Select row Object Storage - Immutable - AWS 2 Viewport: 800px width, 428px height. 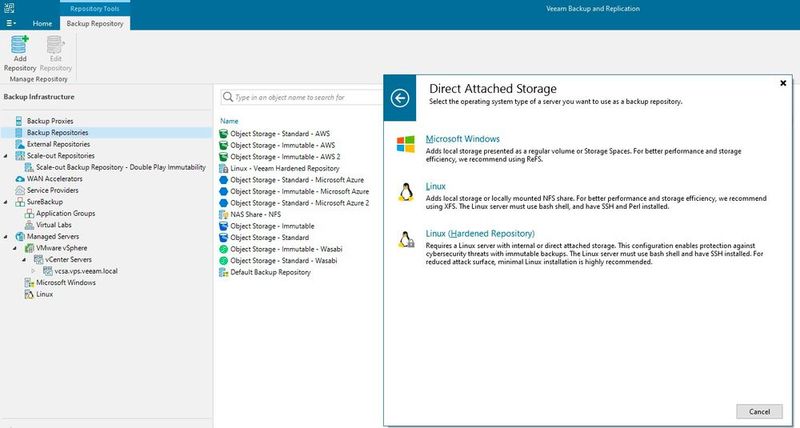(x=285, y=157)
